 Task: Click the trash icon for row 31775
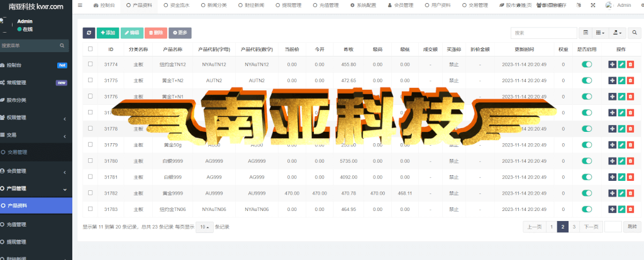click(630, 80)
